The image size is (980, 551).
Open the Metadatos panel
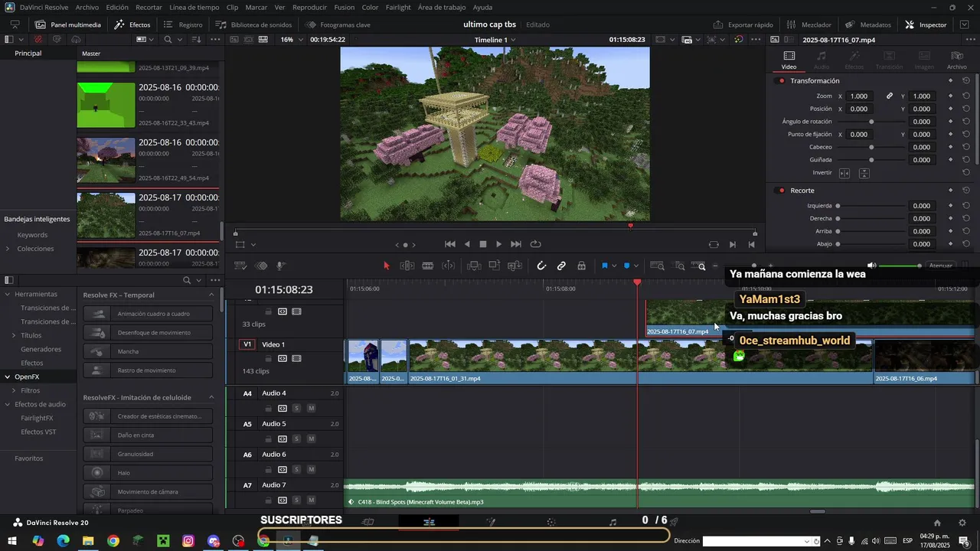click(x=867, y=24)
